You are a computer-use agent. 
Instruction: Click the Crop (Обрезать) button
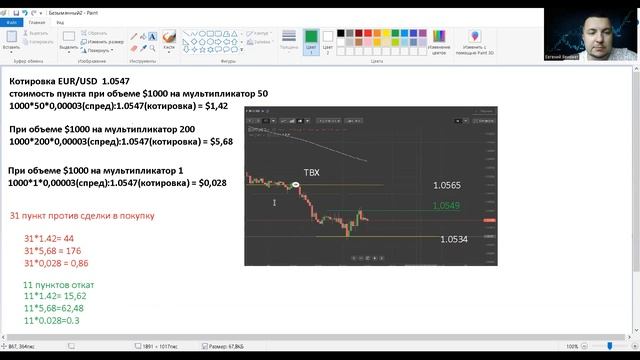click(x=95, y=33)
